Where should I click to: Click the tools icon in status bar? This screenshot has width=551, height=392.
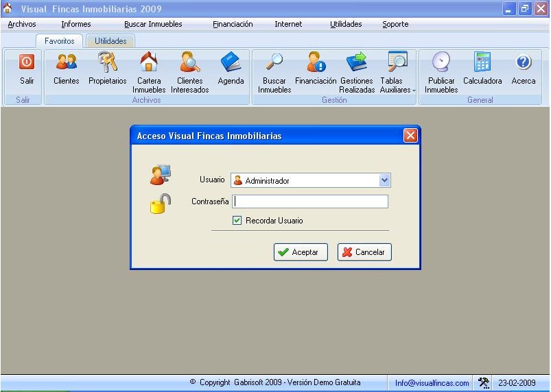484,382
